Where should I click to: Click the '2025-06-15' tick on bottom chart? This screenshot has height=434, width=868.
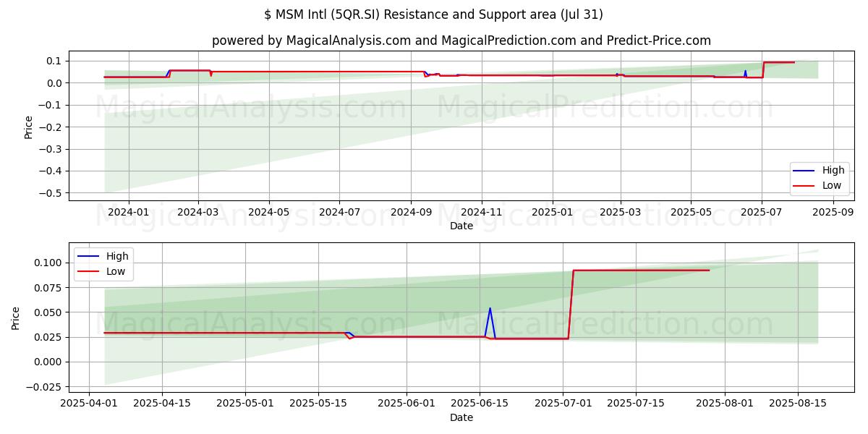[x=479, y=404]
